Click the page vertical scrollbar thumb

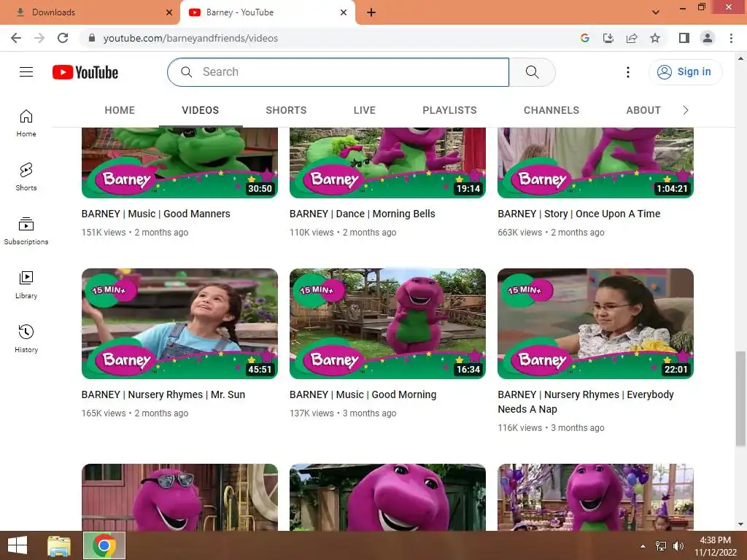[x=740, y=399]
